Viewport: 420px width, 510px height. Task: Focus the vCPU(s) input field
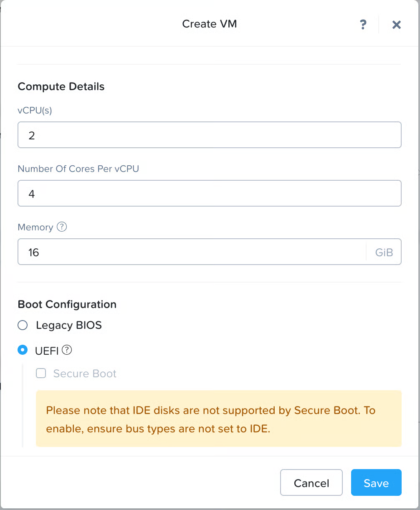209,135
